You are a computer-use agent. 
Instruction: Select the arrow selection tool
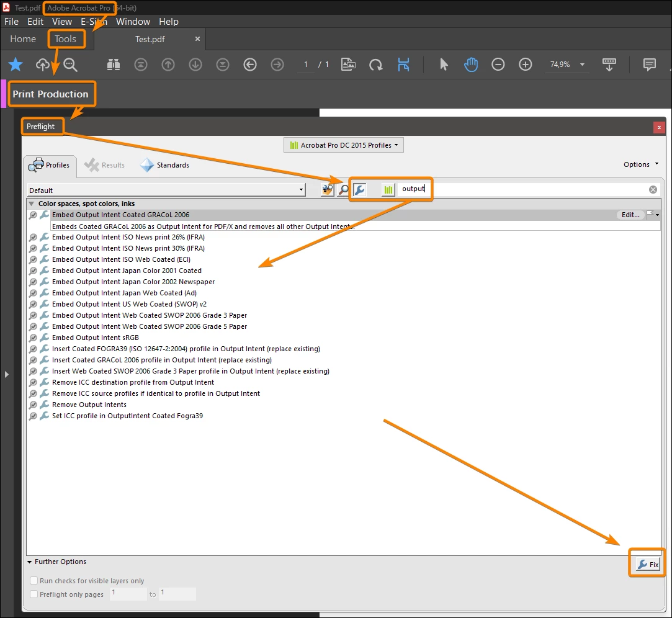[x=444, y=65]
